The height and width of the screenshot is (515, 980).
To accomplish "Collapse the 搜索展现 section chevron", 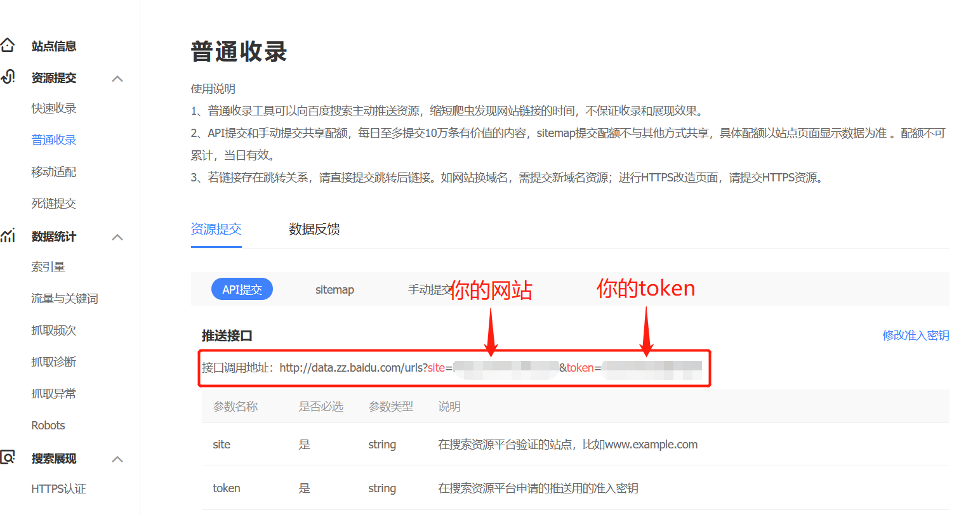I will pos(117,459).
